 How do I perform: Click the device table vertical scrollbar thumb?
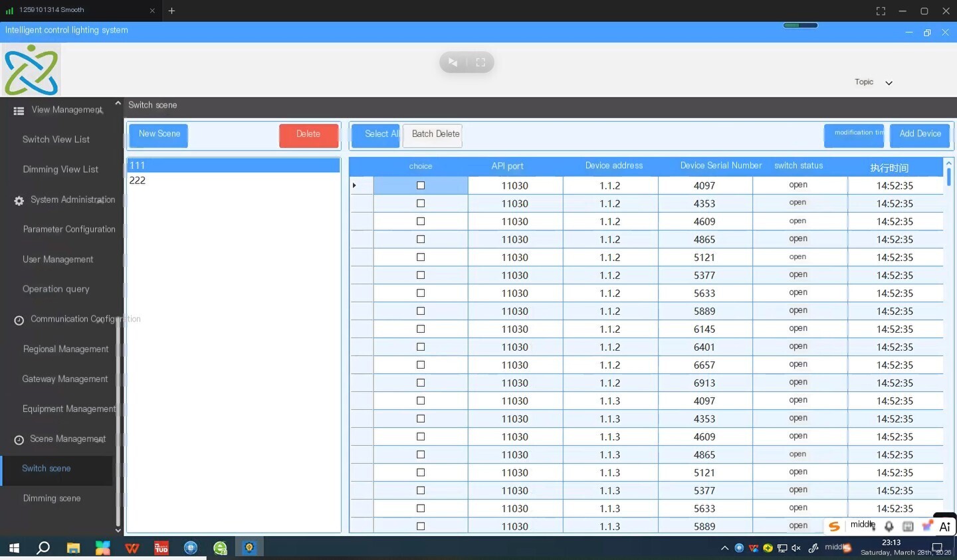[x=949, y=177]
